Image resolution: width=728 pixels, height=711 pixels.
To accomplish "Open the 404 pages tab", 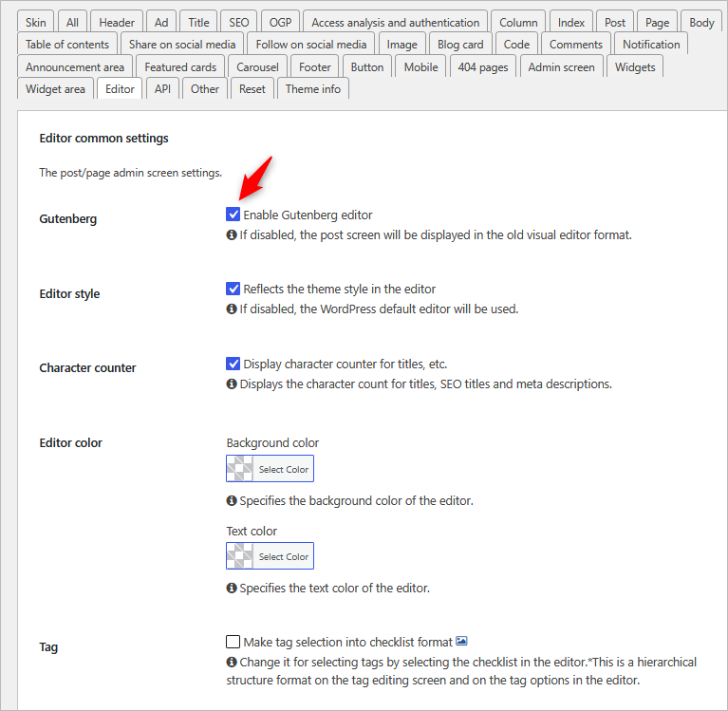I will 483,67.
